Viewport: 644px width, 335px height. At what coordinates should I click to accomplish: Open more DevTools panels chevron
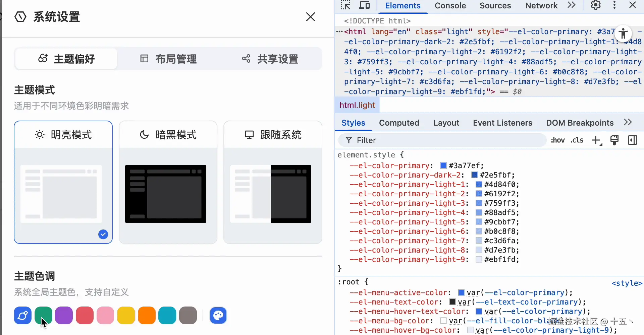(x=572, y=5)
